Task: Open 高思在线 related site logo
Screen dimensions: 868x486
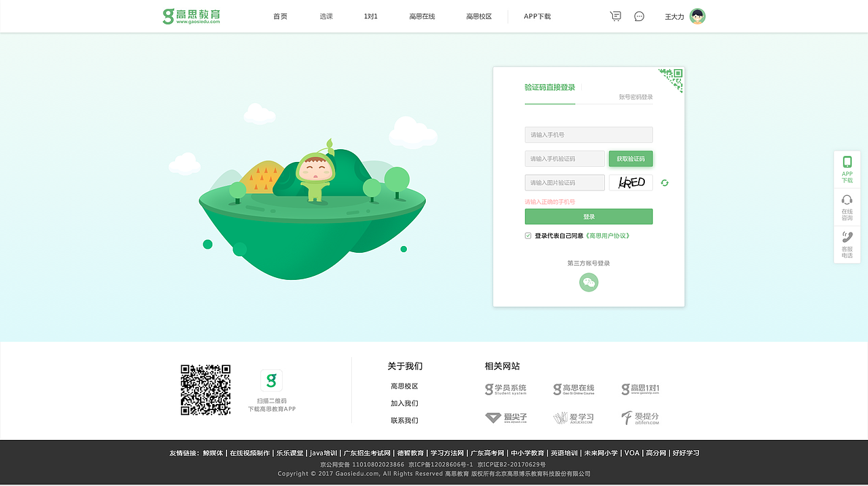Action: [574, 389]
